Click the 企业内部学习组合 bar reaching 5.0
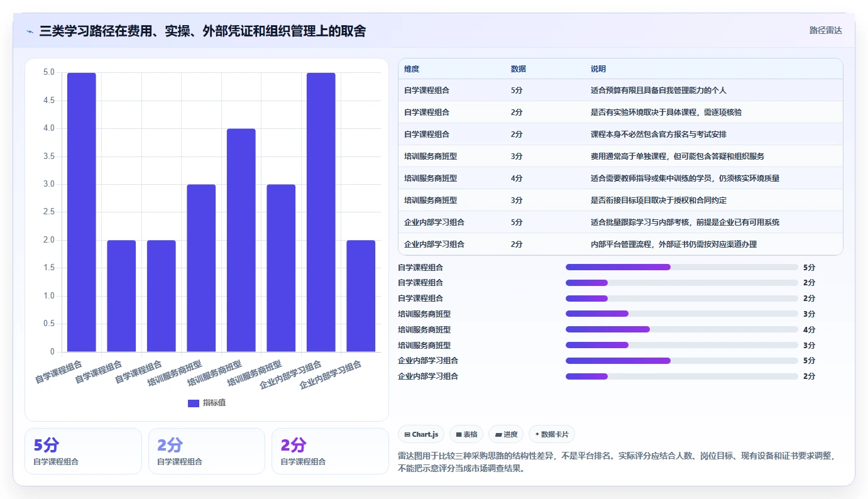Viewport: 868px width, 499px height. coord(321,212)
